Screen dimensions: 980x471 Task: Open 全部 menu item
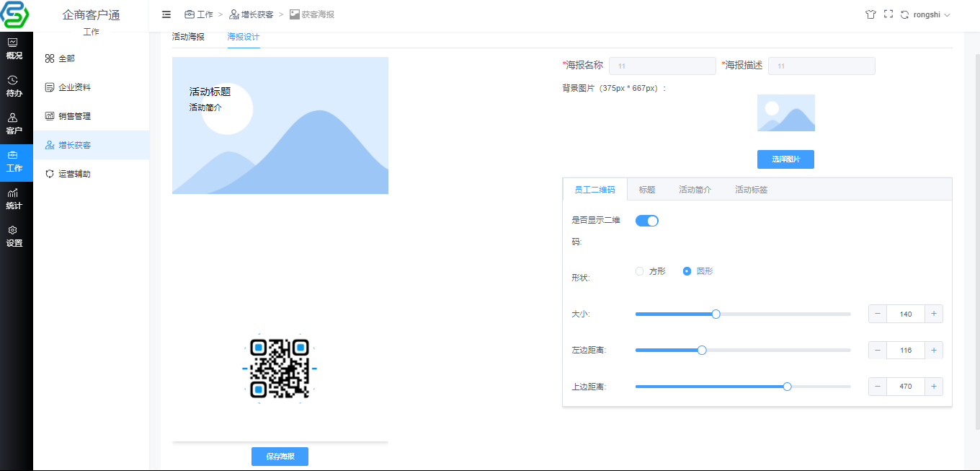coord(92,58)
